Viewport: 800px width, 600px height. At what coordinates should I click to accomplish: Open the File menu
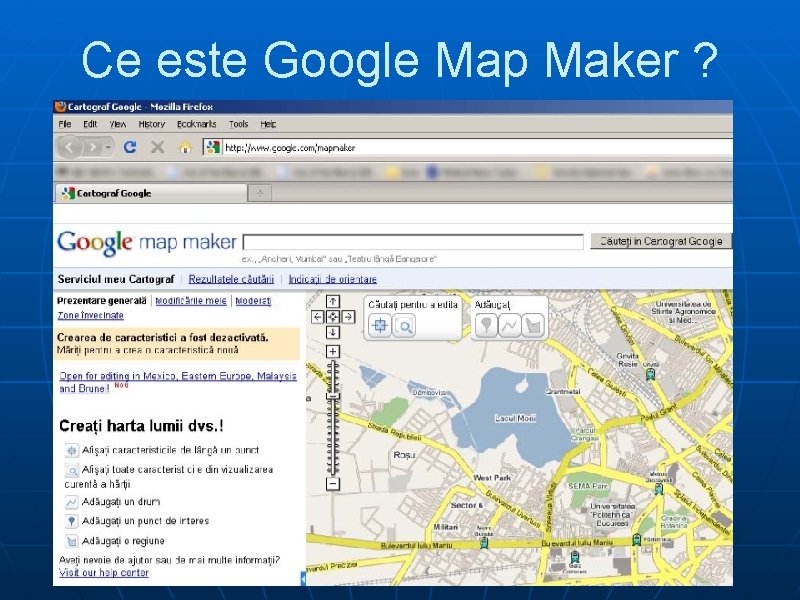click(x=65, y=124)
